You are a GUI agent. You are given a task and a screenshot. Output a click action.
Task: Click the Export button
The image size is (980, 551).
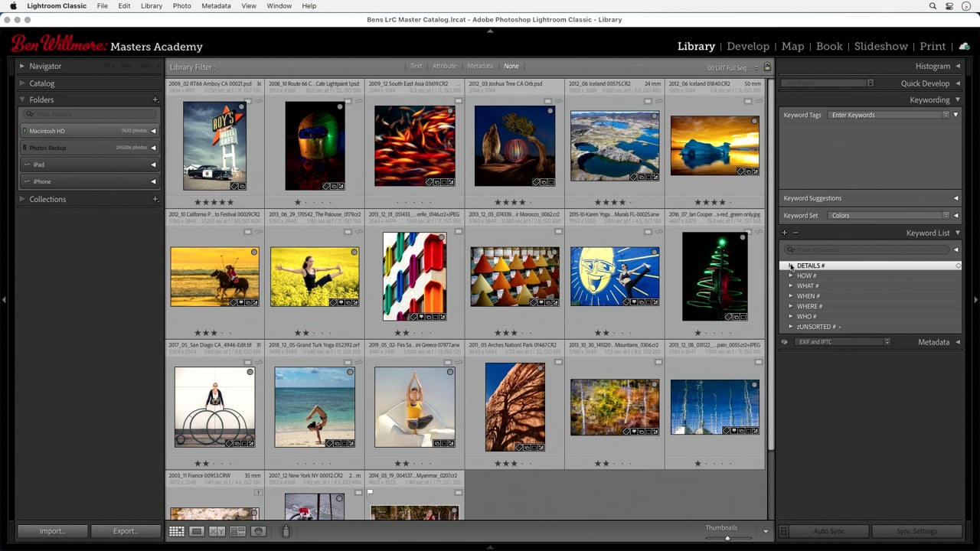[126, 531]
